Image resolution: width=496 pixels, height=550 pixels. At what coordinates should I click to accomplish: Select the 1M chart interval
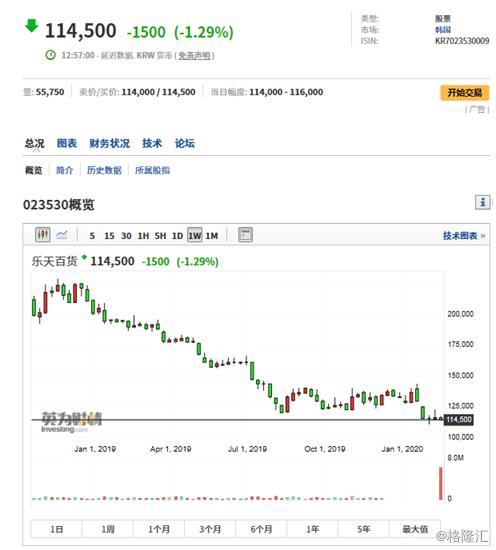point(212,236)
